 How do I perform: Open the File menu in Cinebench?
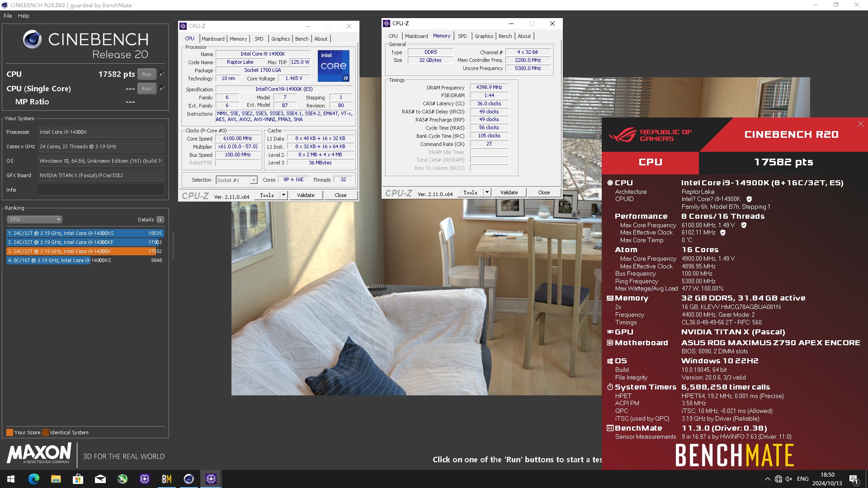(x=8, y=16)
